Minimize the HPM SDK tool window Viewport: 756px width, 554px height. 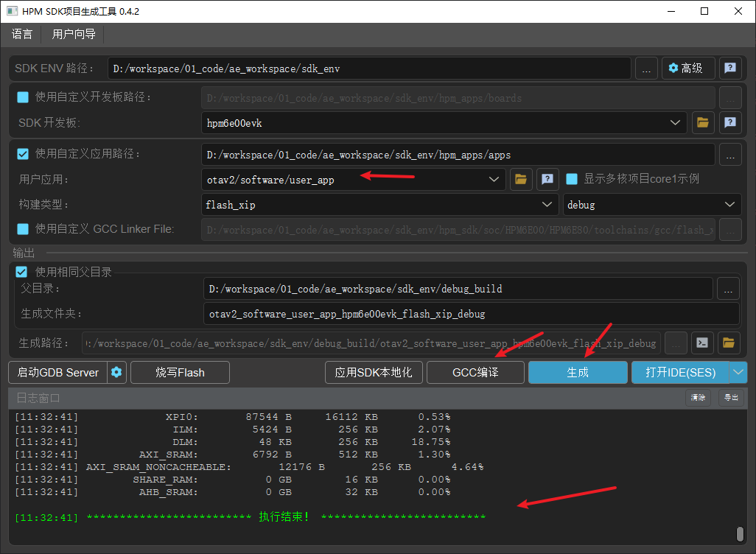(x=671, y=11)
